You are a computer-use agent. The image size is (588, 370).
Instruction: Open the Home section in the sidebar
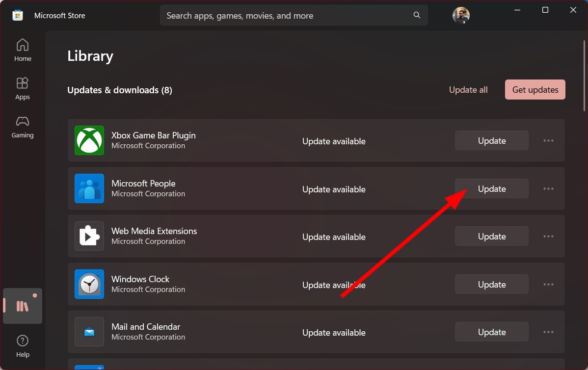tap(22, 49)
